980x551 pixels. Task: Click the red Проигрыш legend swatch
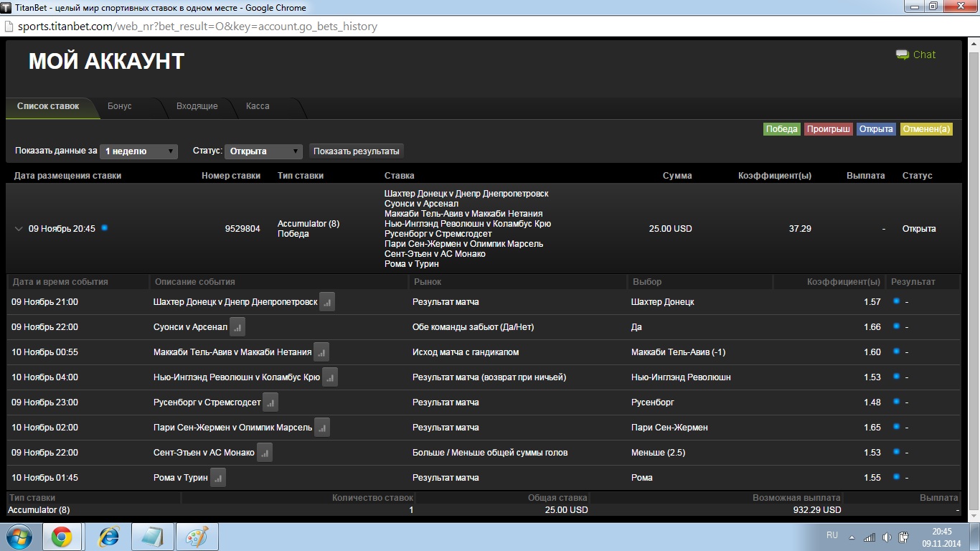point(828,129)
